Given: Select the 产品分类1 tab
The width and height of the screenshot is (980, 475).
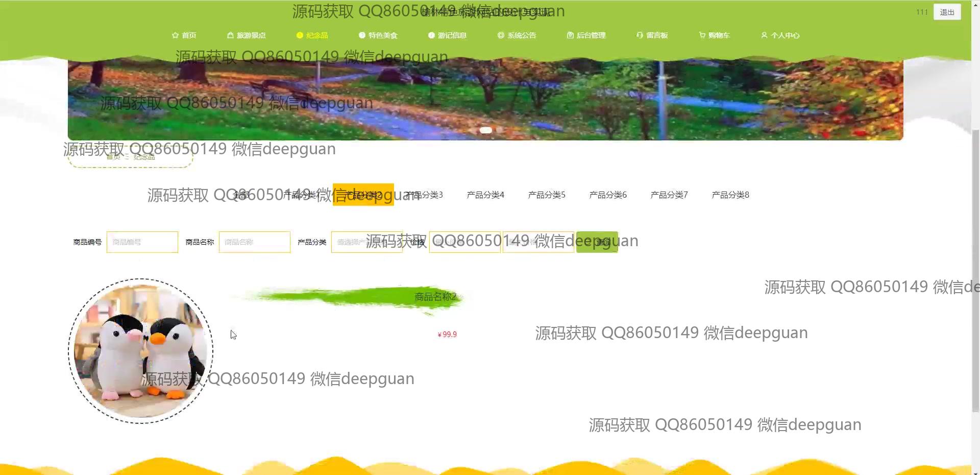Looking at the screenshot, I should [302, 195].
